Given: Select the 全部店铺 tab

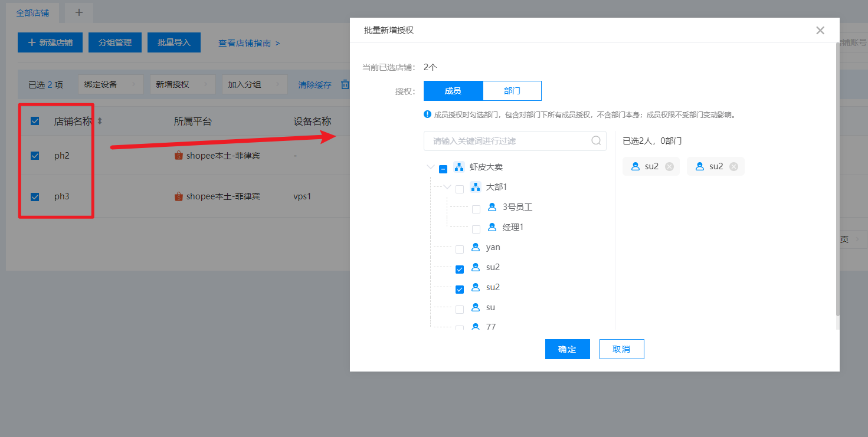Looking at the screenshot, I should (x=32, y=12).
